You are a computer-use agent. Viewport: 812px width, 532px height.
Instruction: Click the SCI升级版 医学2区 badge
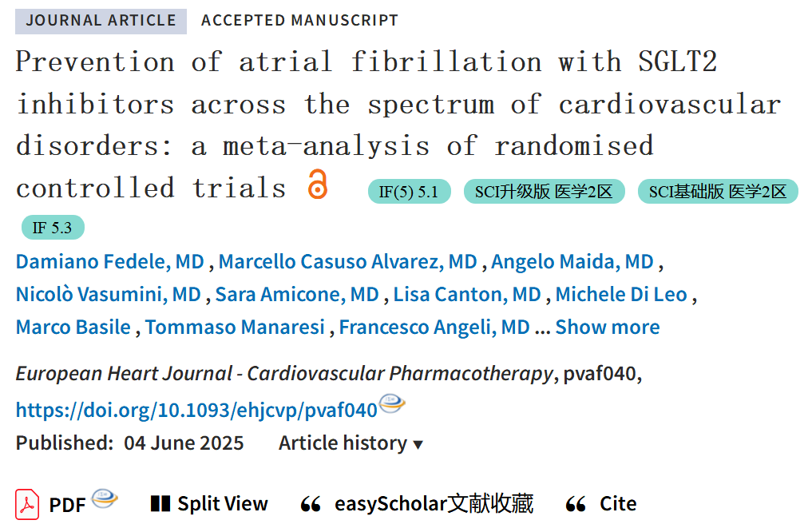(545, 192)
